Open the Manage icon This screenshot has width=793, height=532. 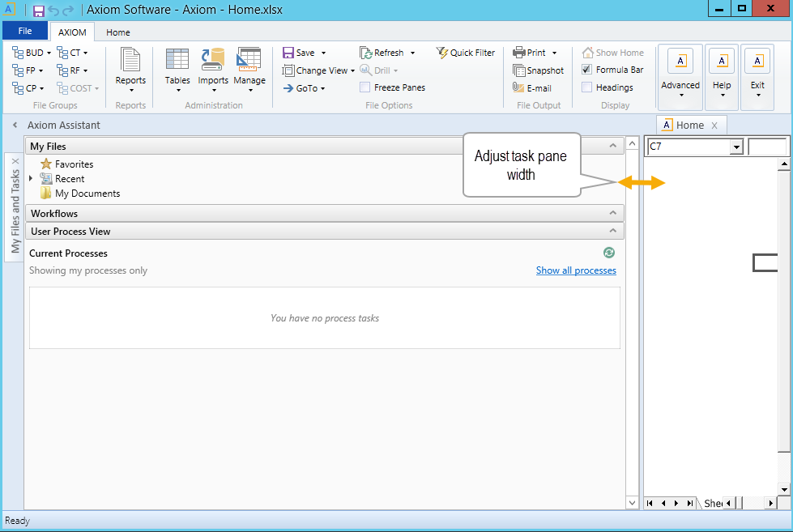(x=249, y=59)
